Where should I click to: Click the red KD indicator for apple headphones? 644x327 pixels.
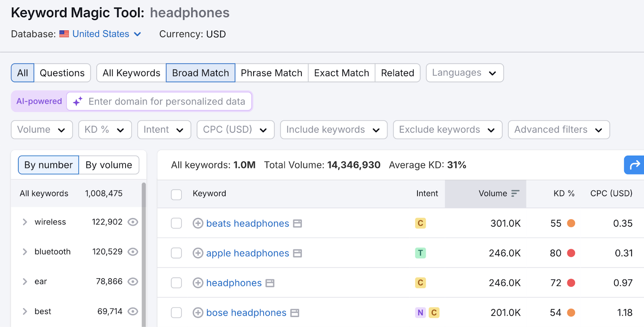click(571, 253)
